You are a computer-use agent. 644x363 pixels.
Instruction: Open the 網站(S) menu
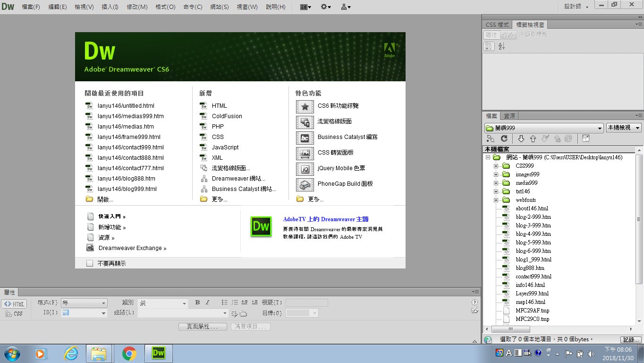coord(219,7)
